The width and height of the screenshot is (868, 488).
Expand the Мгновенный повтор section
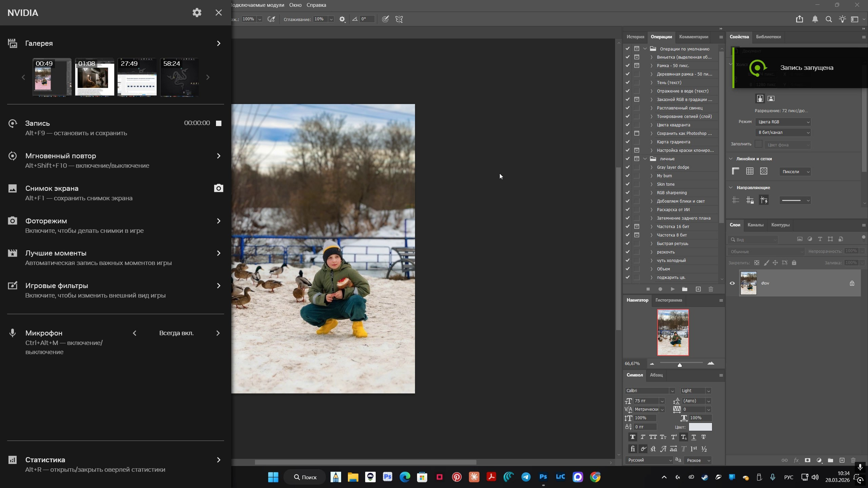[x=218, y=156]
